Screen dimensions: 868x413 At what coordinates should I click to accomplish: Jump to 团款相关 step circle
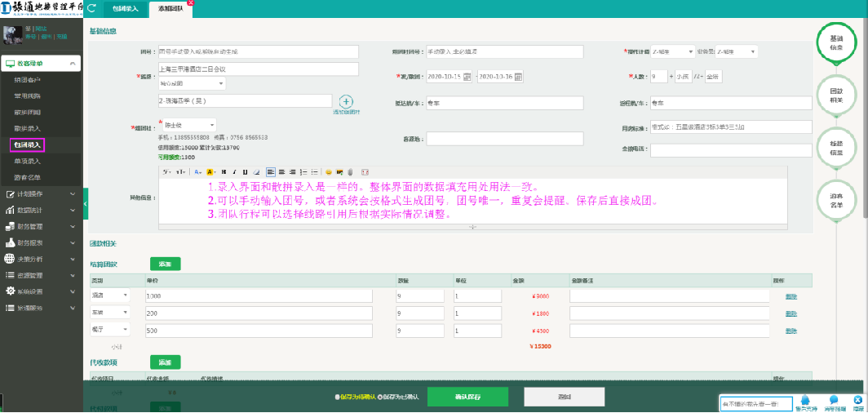click(836, 95)
